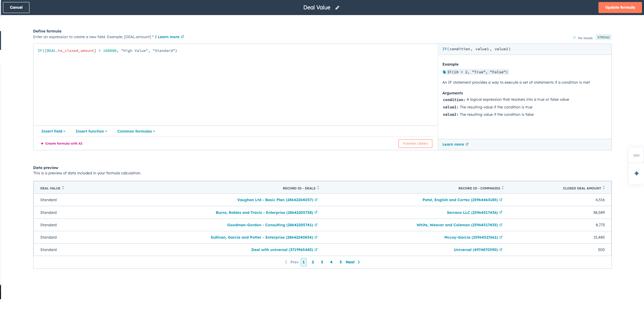Click the Update formula button

tap(620, 7)
